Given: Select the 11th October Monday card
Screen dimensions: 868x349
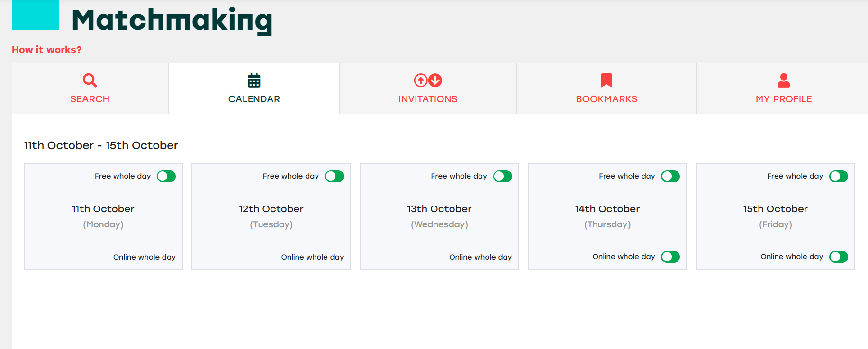Looking at the screenshot, I should coord(103,217).
